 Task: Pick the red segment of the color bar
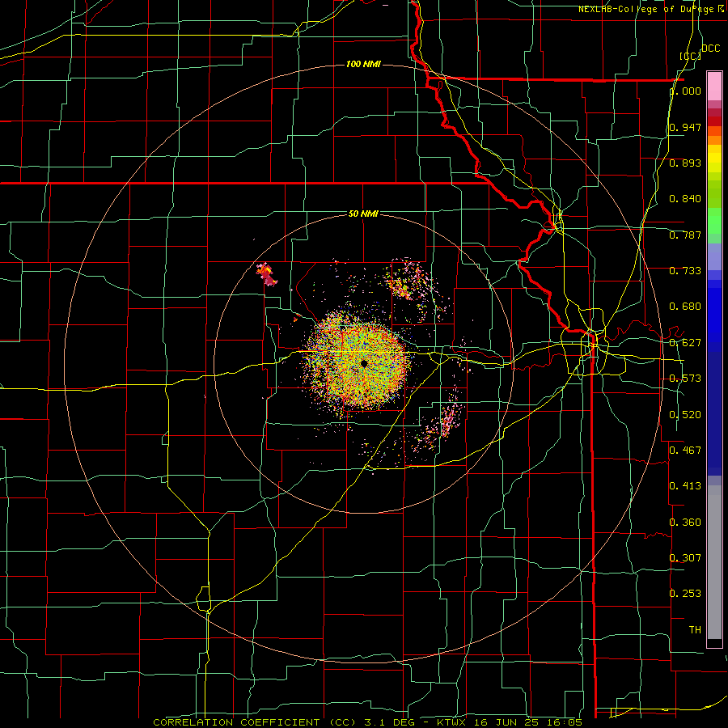[x=714, y=121]
